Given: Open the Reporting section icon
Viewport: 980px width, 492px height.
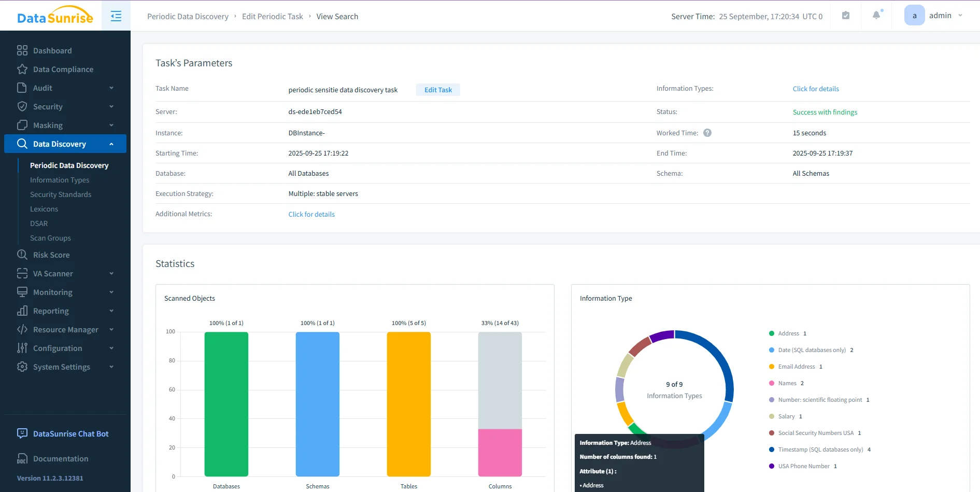Looking at the screenshot, I should (22, 311).
